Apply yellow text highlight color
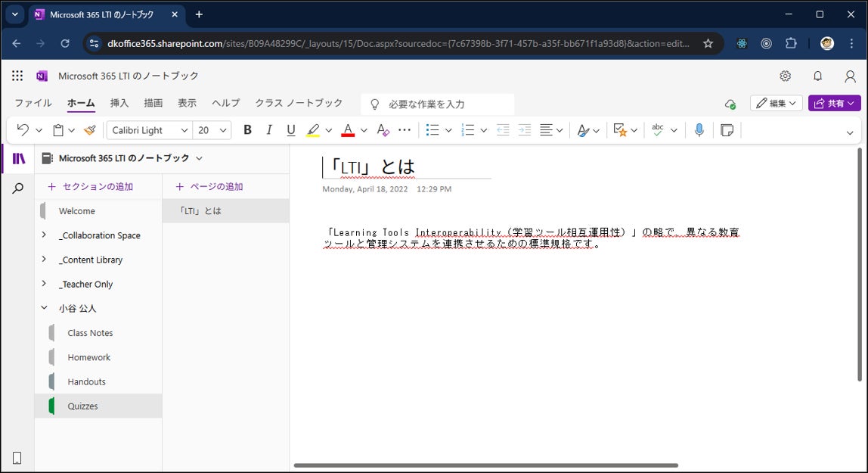 click(x=313, y=130)
